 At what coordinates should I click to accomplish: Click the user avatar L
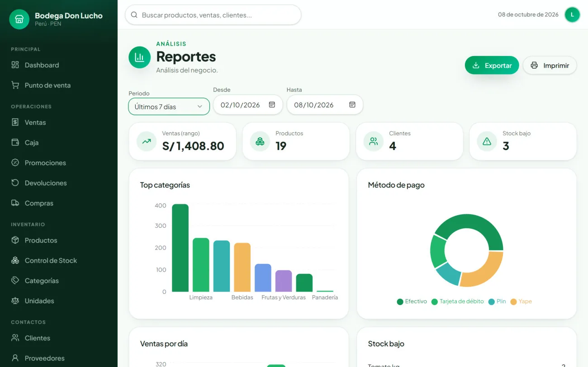572,14
